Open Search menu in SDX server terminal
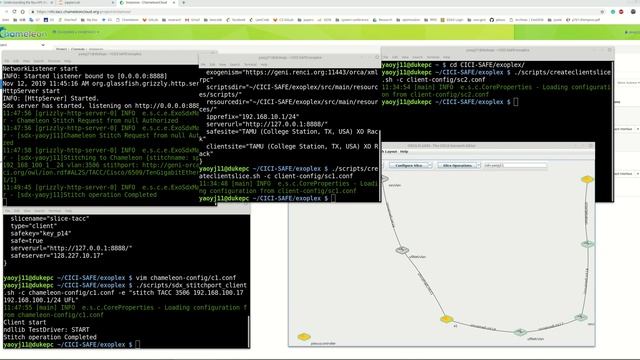 39,61
